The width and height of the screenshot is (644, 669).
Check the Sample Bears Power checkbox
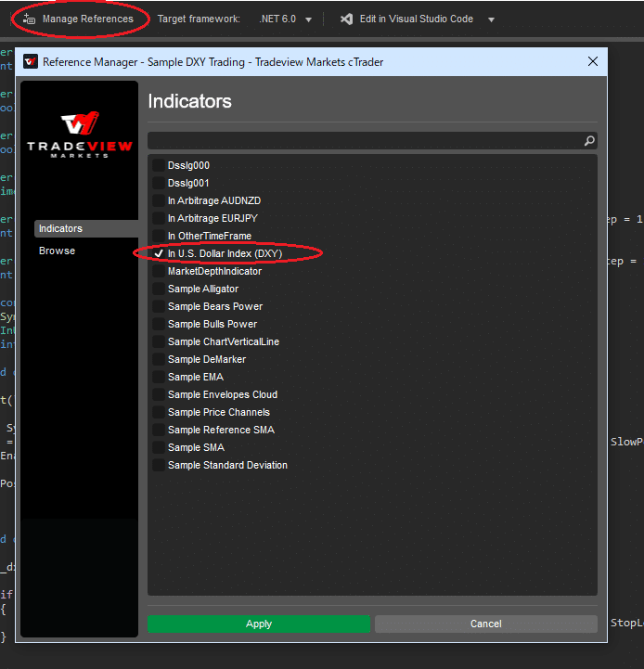click(x=159, y=306)
